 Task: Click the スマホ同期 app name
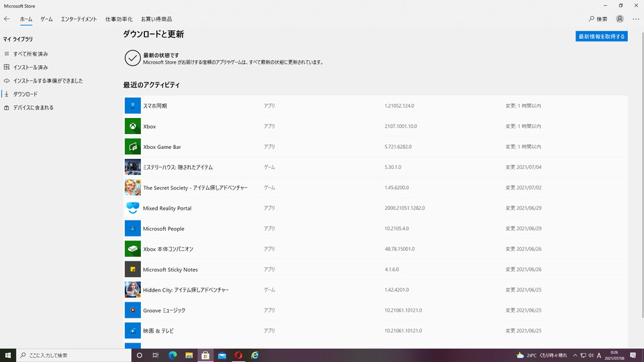click(155, 106)
